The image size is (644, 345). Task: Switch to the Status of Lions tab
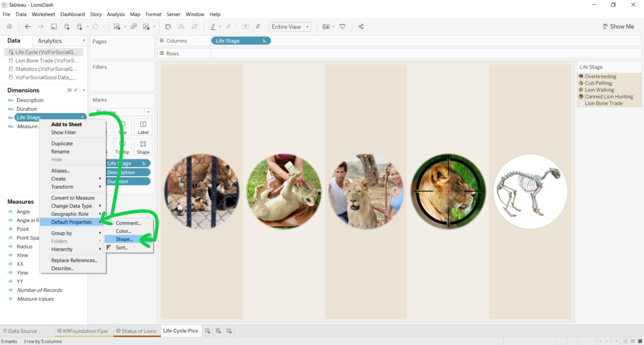click(137, 331)
